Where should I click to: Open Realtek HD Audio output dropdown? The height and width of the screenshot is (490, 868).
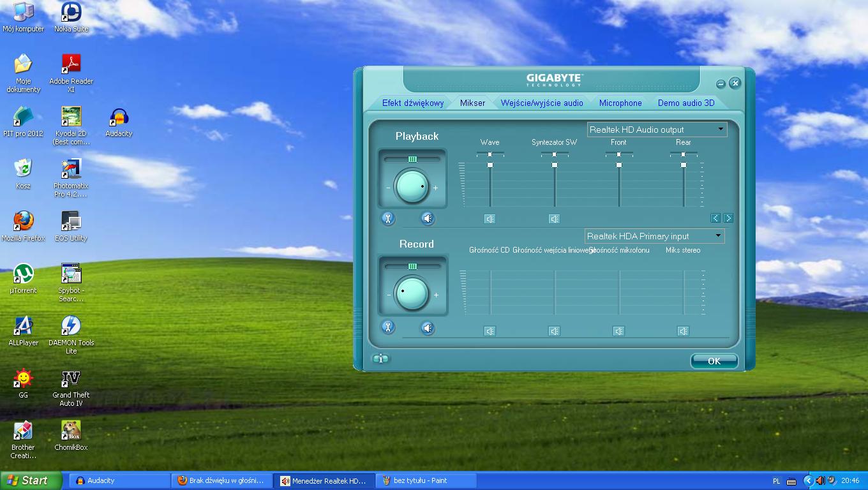657,130
